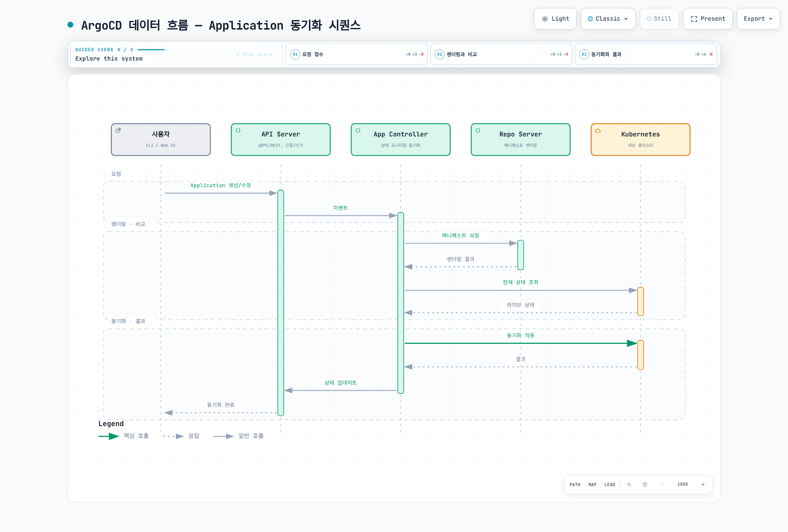
Task: Select the API Server participant box
Action: (x=281, y=139)
